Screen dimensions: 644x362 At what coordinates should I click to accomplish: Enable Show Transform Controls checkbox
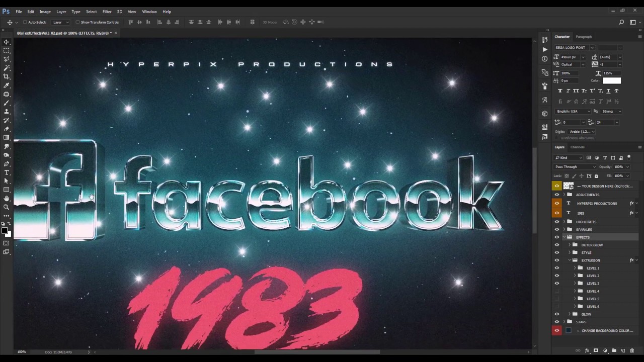pyautogui.click(x=77, y=22)
